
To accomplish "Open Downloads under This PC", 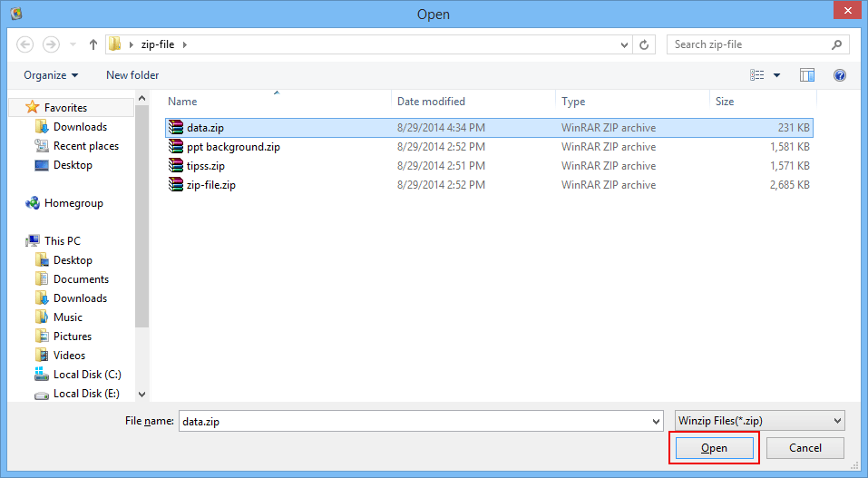I will 80,298.
